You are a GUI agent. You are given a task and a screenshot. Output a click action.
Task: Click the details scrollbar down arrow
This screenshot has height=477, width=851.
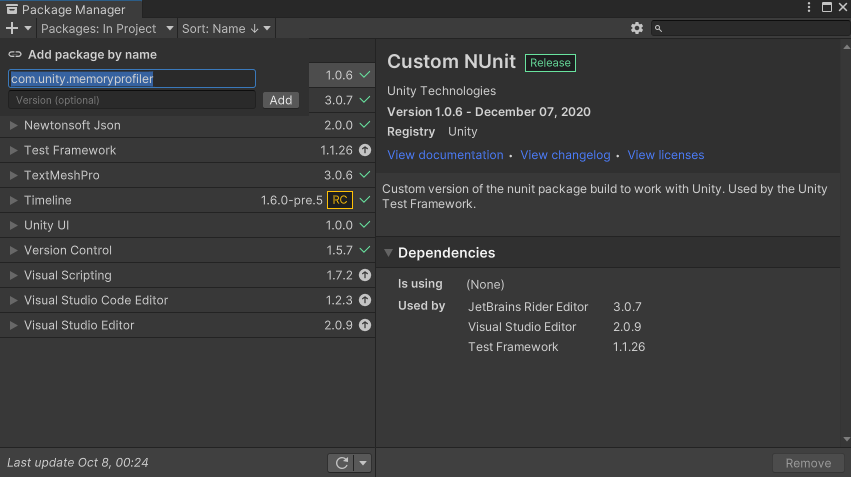(846, 439)
